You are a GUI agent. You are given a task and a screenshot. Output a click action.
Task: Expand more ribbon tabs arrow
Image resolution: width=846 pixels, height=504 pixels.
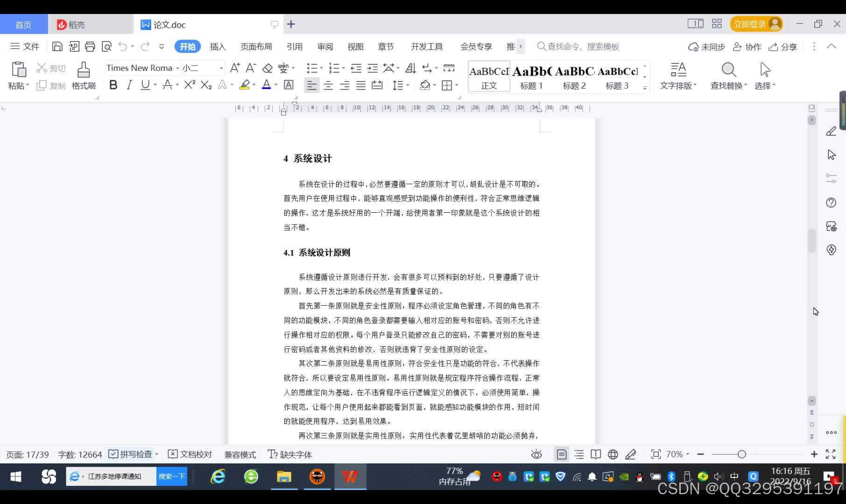coord(521,46)
